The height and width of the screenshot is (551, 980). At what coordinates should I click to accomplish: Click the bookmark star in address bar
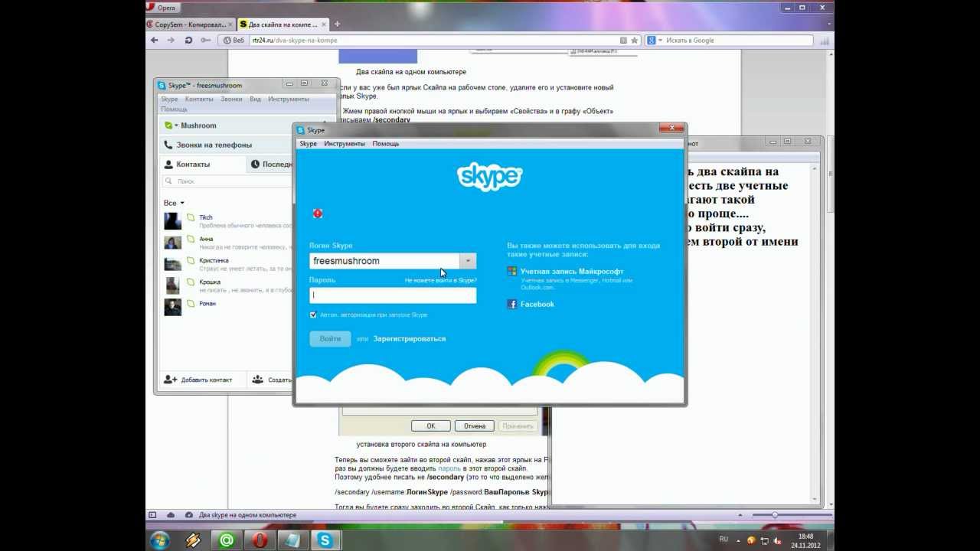click(x=634, y=41)
